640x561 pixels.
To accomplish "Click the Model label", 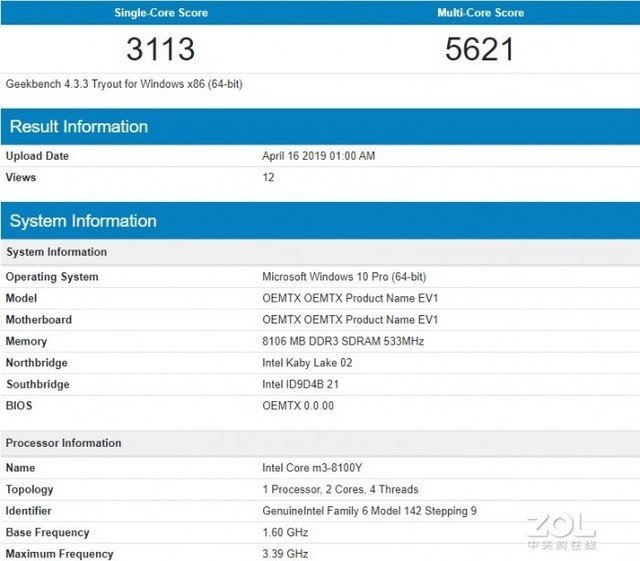I will click(21, 298).
